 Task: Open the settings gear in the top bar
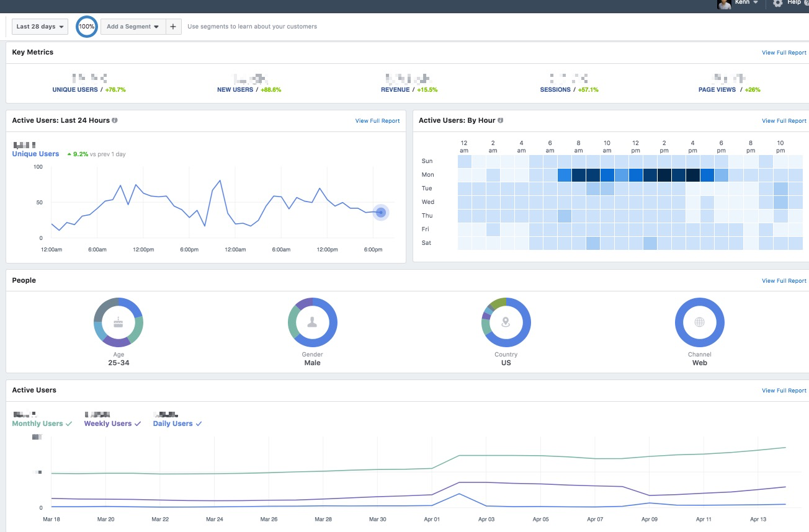[777, 3]
